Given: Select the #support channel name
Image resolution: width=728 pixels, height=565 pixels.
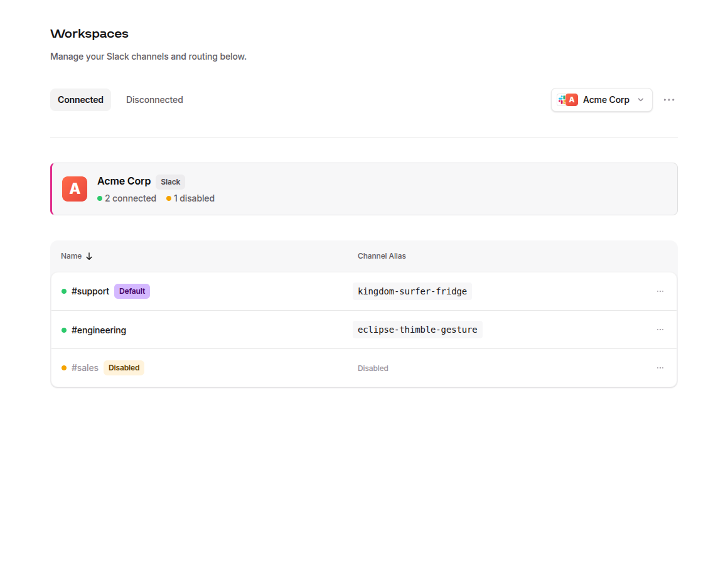Looking at the screenshot, I should (90, 291).
